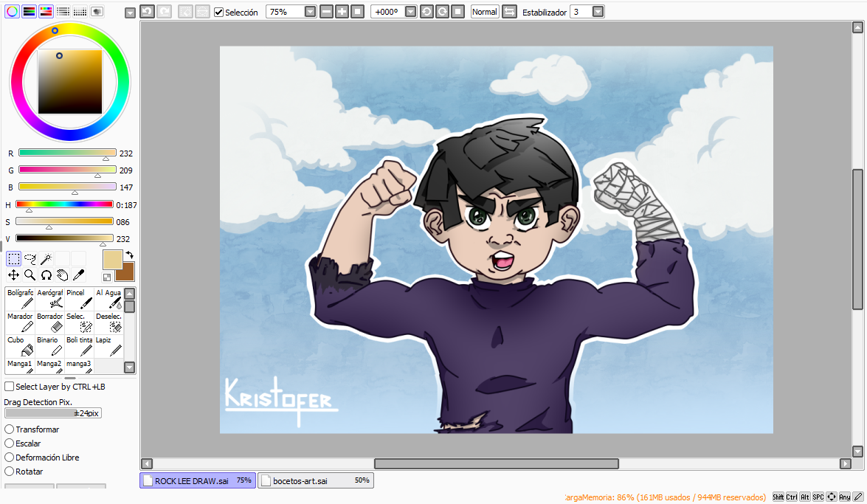Select the Escalar radio option

(x=10, y=443)
